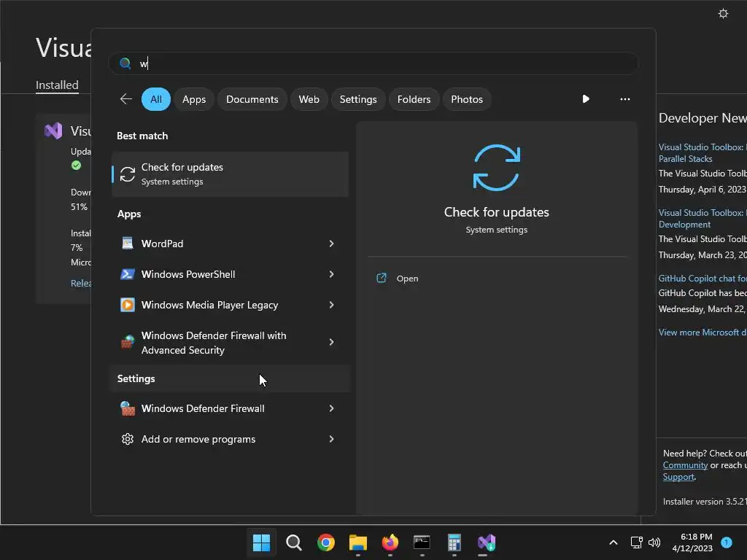Open the three-dot more options menu

(x=625, y=99)
